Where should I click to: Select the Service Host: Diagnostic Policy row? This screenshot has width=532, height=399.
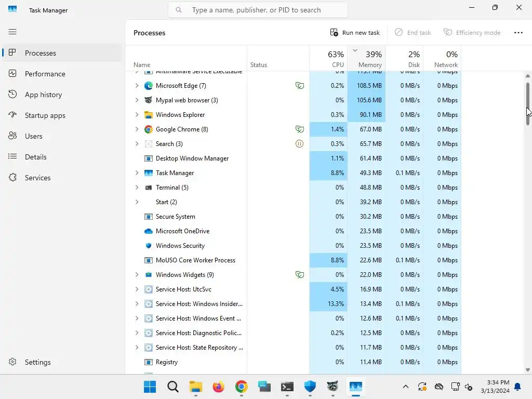point(293,333)
